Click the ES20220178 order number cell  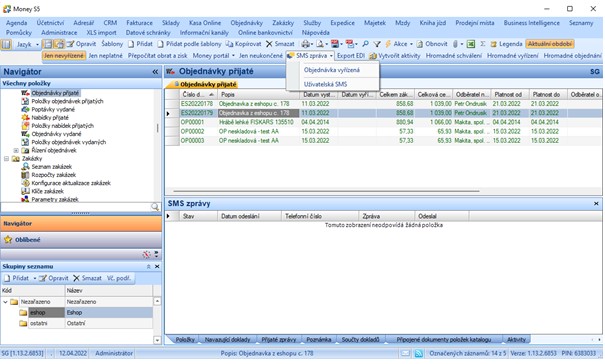[197, 104]
